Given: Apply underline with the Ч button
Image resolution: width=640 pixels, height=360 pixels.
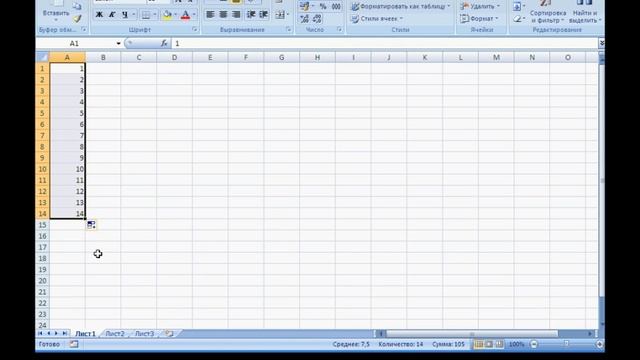Looking at the screenshot, I should tap(125, 15).
